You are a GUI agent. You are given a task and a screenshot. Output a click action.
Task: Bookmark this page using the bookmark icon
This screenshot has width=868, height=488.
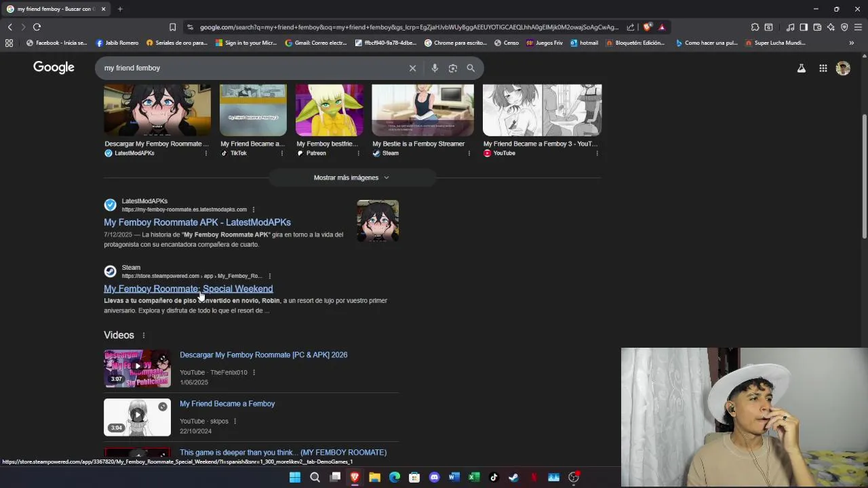point(172,27)
